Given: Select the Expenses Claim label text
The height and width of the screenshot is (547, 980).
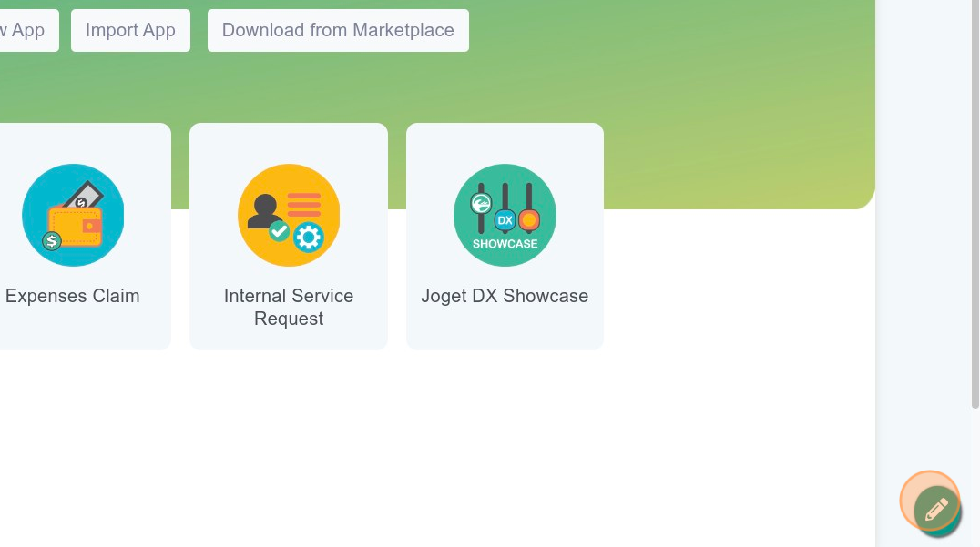Looking at the screenshot, I should click(73, 296).
